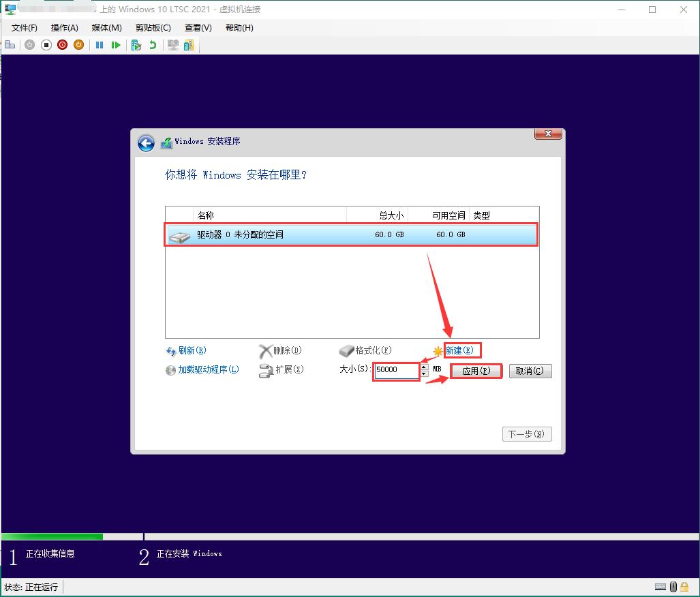
Task: Turn off the VM with the stop icon
Action: 46,45
